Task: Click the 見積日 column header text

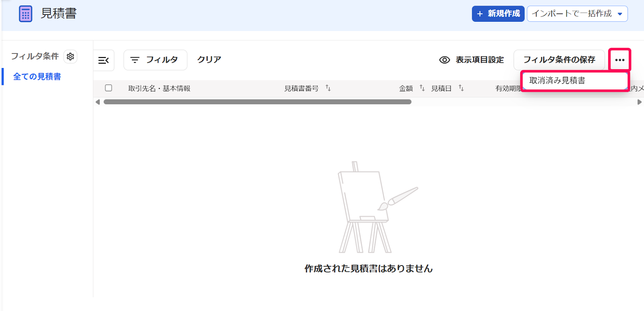Action: coord(441,89)
